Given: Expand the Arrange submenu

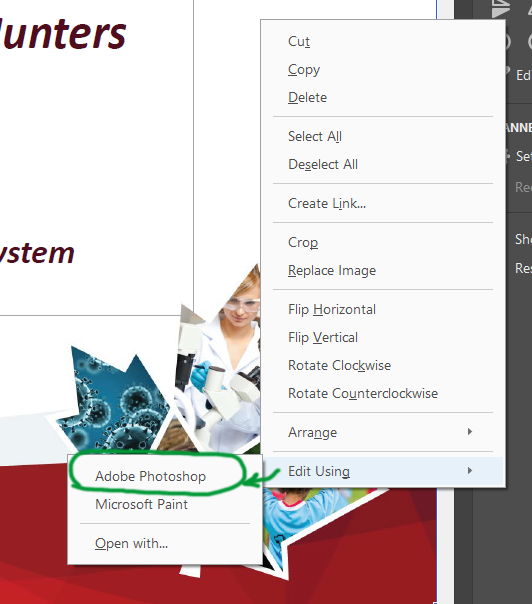Looking at the screenshot, I should coord(383,432).
